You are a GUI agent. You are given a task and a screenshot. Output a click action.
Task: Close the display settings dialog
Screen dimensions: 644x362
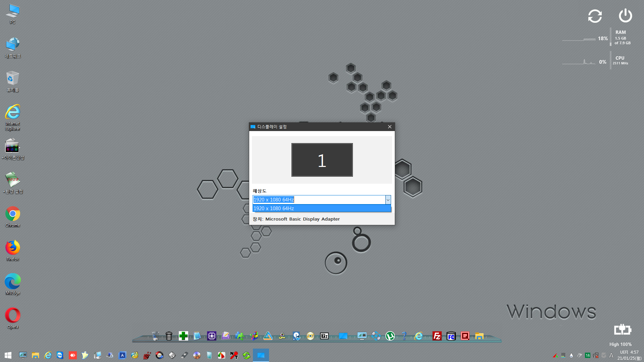[390, 127]
